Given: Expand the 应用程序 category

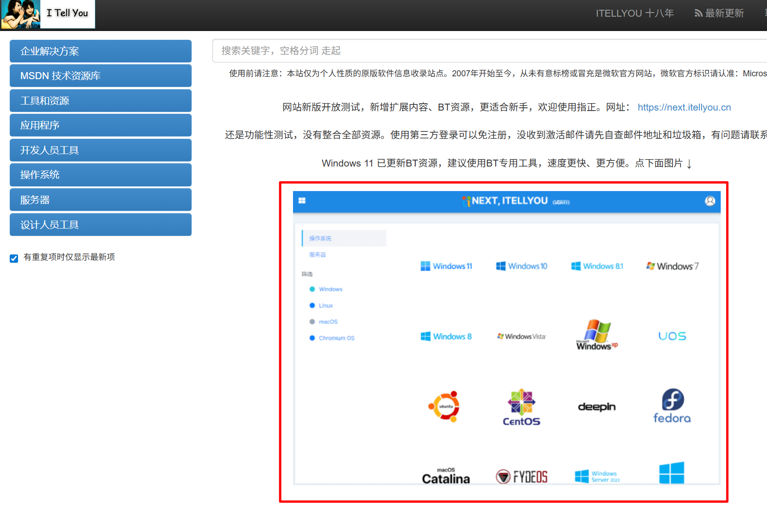Looking at the screenshot, I should tap(100, 125).
